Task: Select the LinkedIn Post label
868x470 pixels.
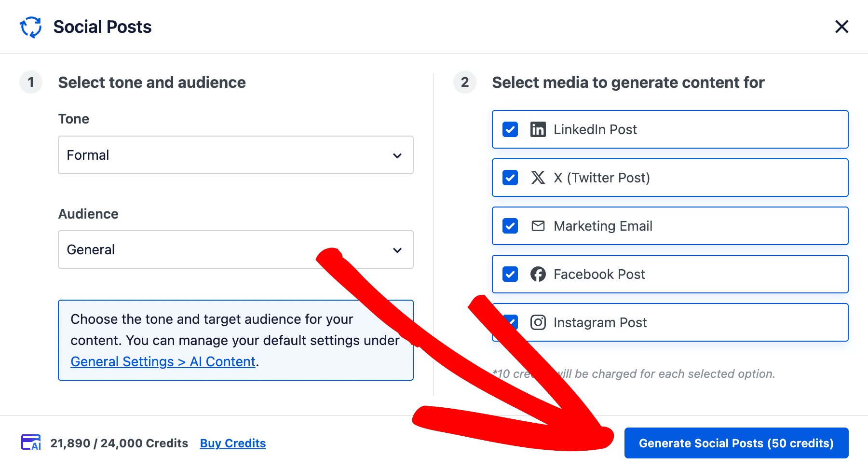Action: coord(595,129)
